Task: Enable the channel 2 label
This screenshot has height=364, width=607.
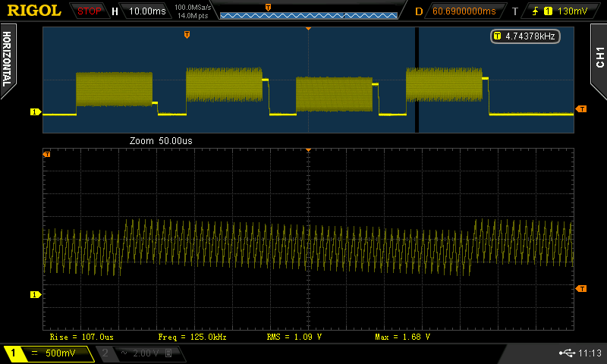Action: point(105,353)
